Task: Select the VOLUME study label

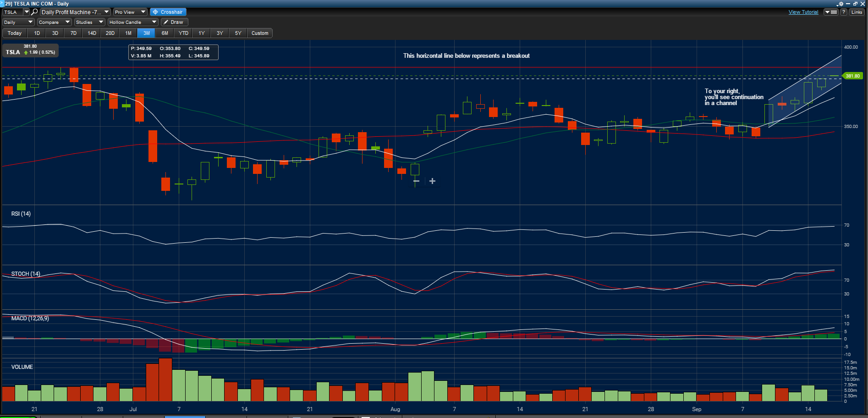Action: pyautogui.click(x=22, y=367)
